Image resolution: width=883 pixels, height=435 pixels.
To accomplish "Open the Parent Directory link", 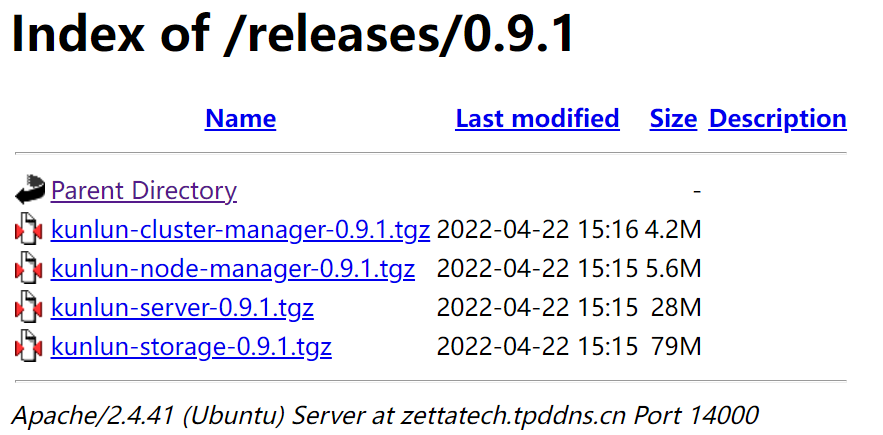I will point(143,190).
